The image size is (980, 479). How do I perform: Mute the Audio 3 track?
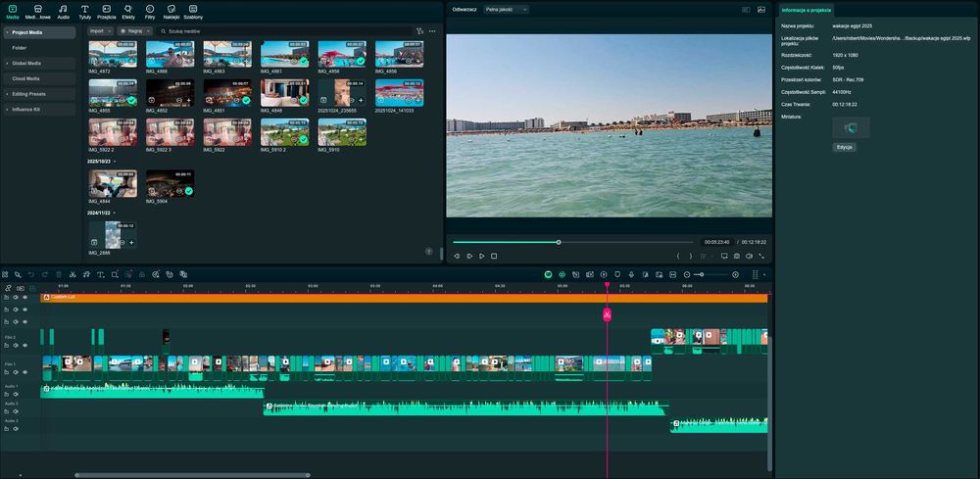(16, 429)
